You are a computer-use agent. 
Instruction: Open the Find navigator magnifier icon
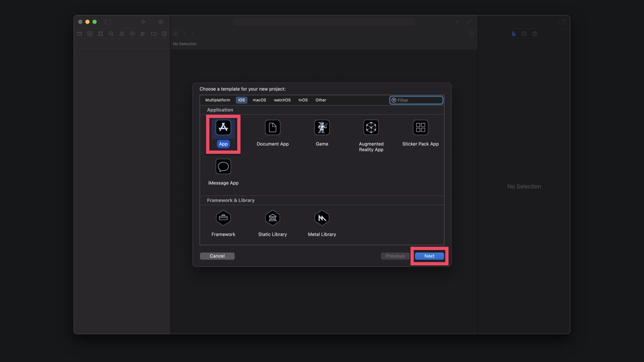pos(111,34)
